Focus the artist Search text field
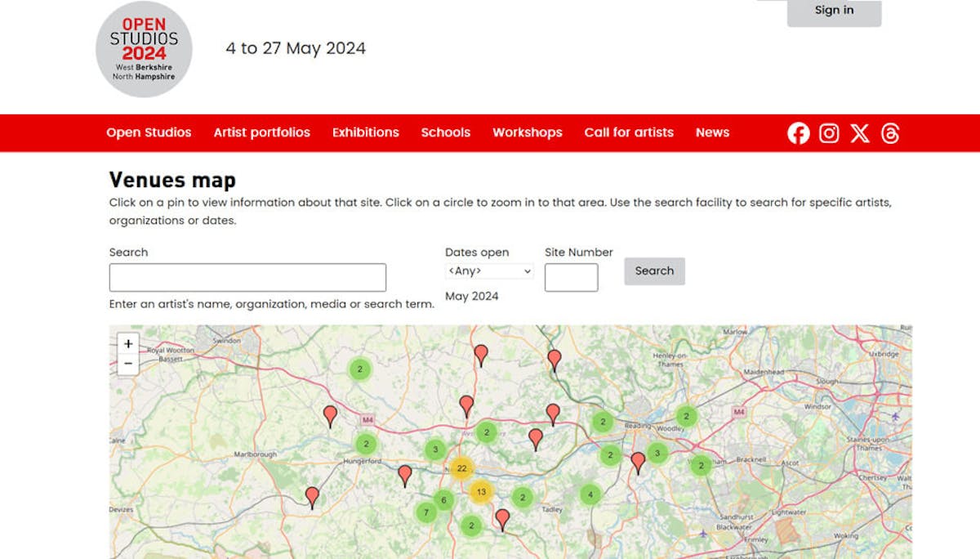The width and height of the screenshot is (980, 559). (247, 278)
